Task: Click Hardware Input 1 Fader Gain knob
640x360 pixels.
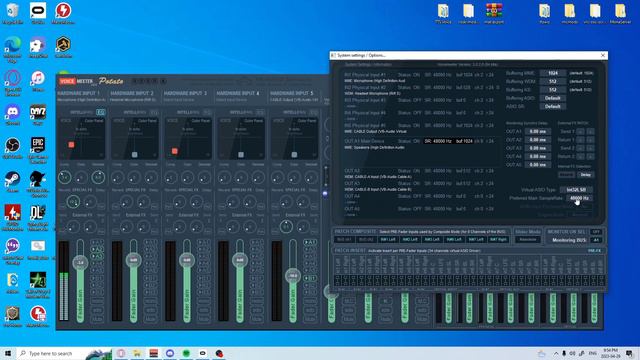Action: [x=80, y=262]
